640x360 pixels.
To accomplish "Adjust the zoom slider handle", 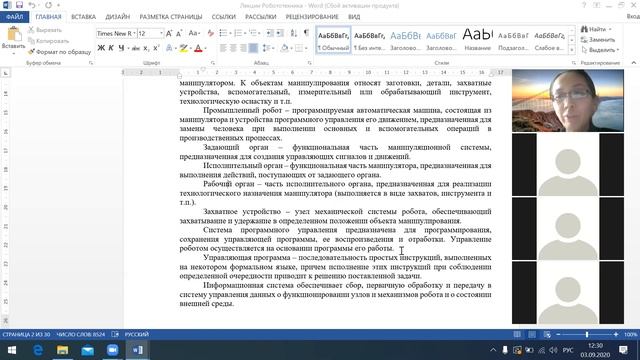I will tap(587, 334).
